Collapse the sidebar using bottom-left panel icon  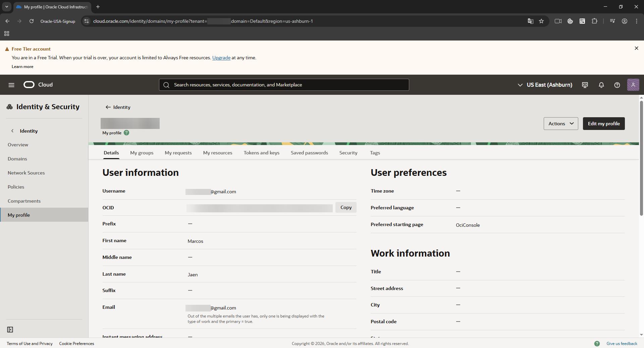[10, 330]
